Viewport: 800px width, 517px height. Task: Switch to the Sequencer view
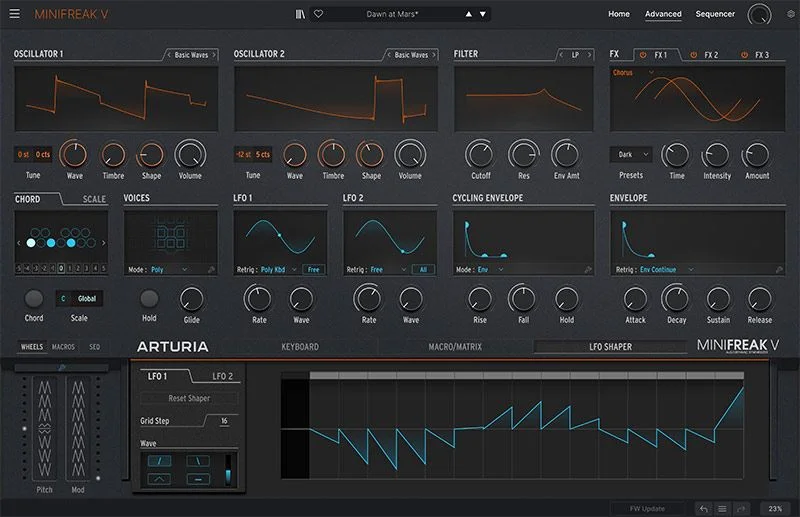pyautogui.click(x=715, y=14)
